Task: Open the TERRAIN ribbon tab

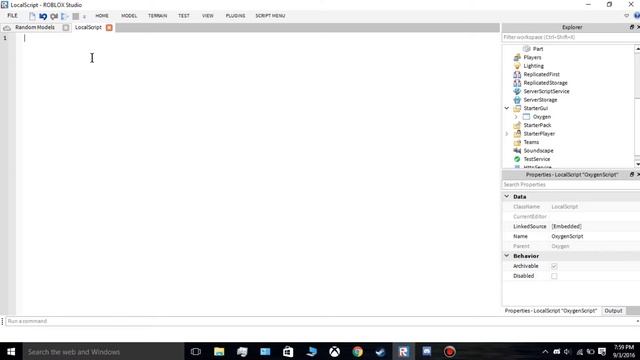Action: 158,16
